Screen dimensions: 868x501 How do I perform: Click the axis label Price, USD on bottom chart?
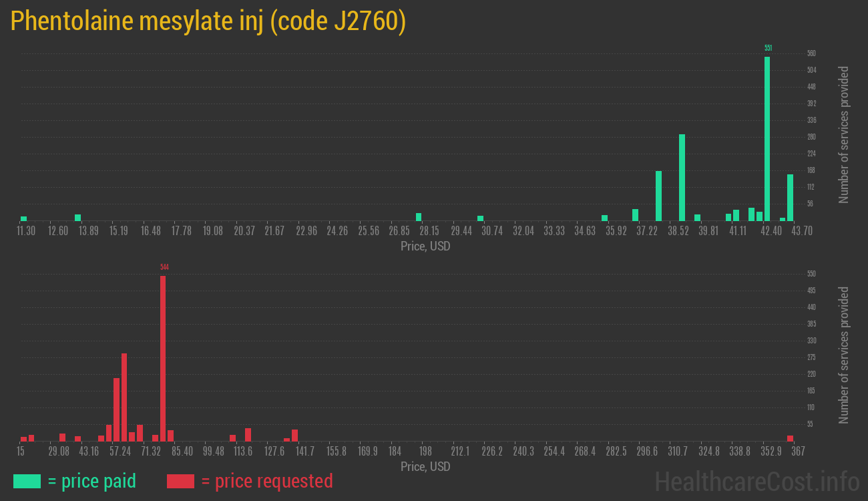[425, 467]
